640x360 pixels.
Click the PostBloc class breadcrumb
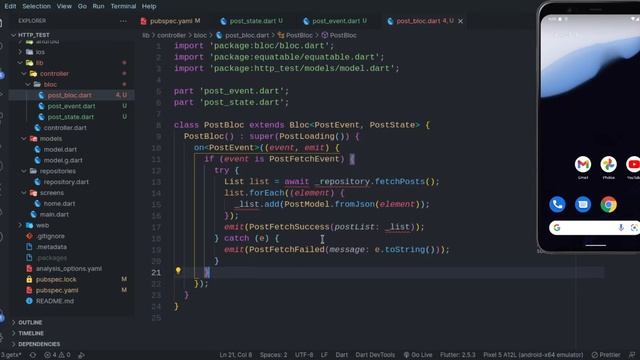click(x=299, y=35)
